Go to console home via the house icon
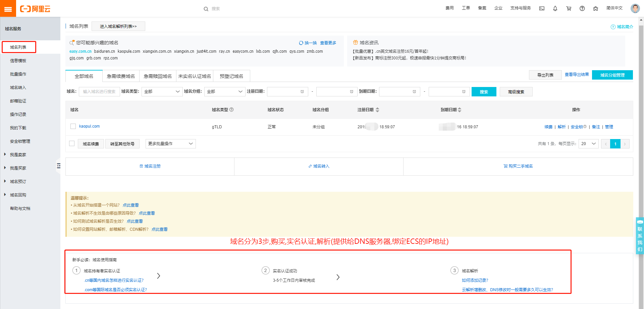644x309 pixels. pos(596,8)
